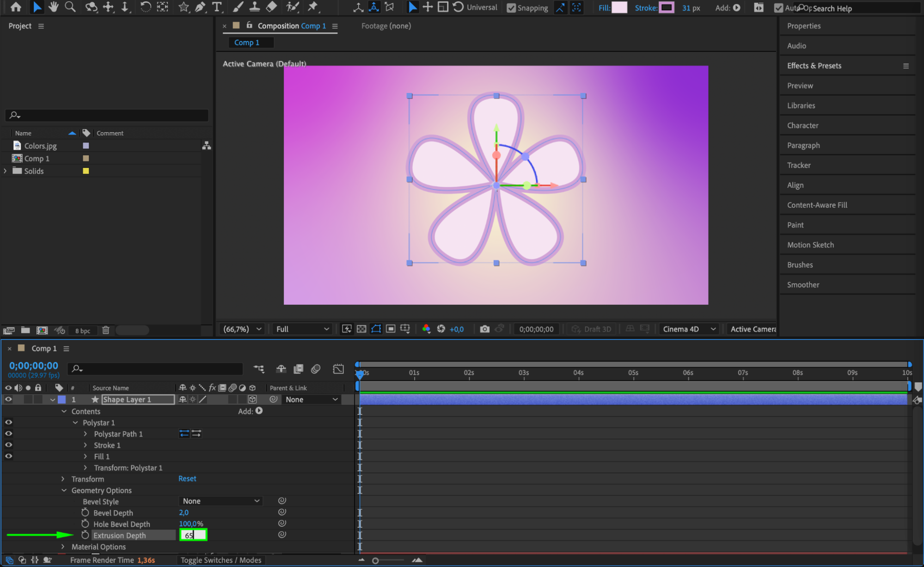Click the Reset link beside Transform
This screenshot has height=567, width=924.
[x=187, y=479]
